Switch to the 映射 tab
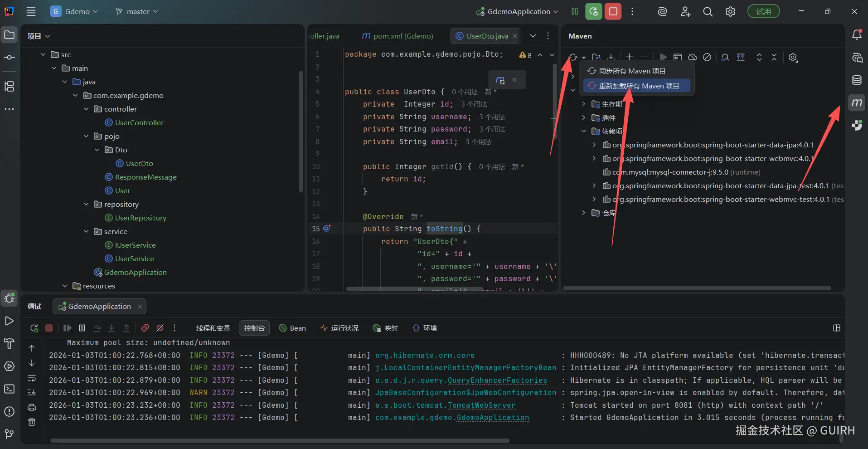Image resolution: width=868 pixels, height=449 pixels. pyautogui.click(x=385, y=328)
